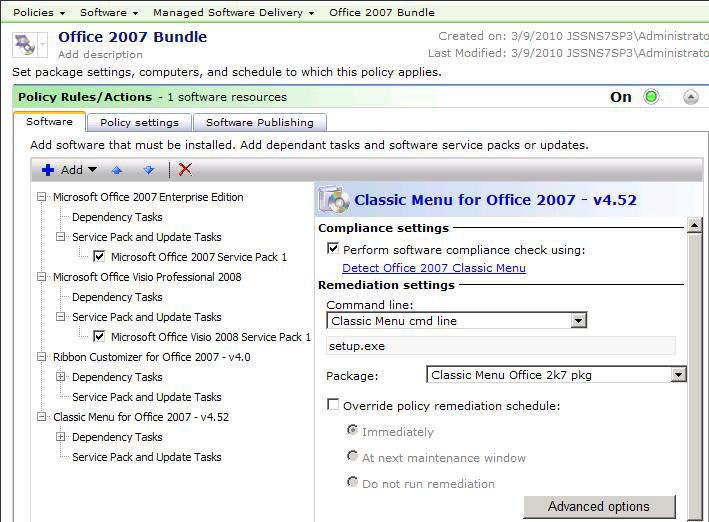Select Service Pack and Update Tasks under Classic Menu
Image resolution: width=709 pixels, height=522 pixels.
click(x=147, y=457)
